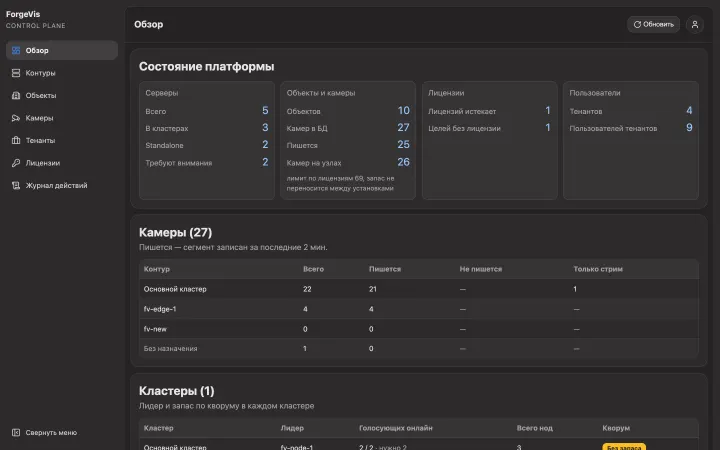720x450 pixels.
Task: Click the Контур column header in cameras table
Action: (x=157, y=269)
